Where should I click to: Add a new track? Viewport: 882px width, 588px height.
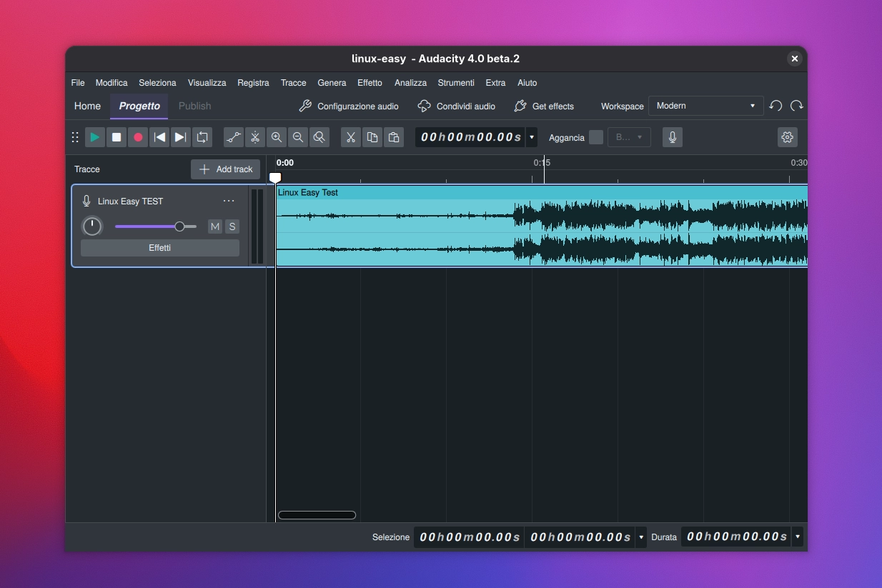click(x=226, y=169)
